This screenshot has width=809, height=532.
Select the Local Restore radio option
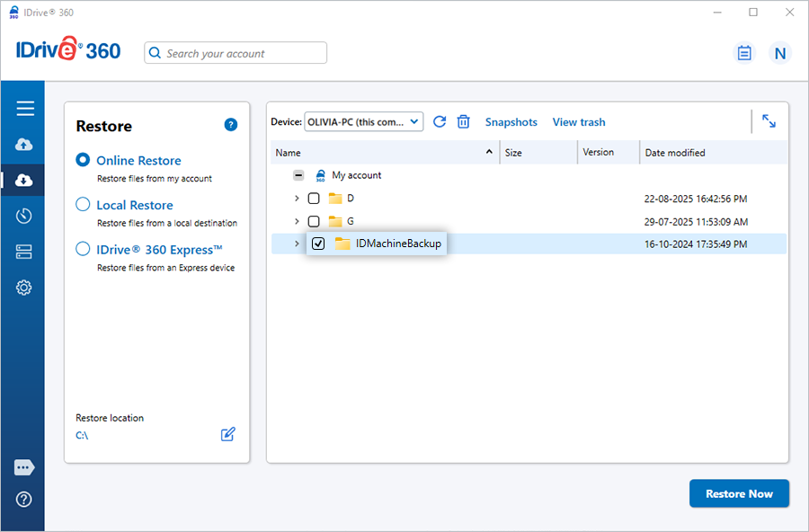point(83,204)
